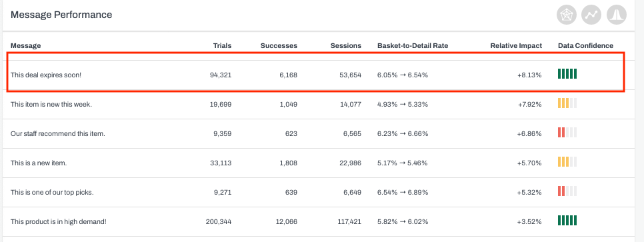
Task: Select message 'This product is in high demand!'
Action: (x=59, y=222)
